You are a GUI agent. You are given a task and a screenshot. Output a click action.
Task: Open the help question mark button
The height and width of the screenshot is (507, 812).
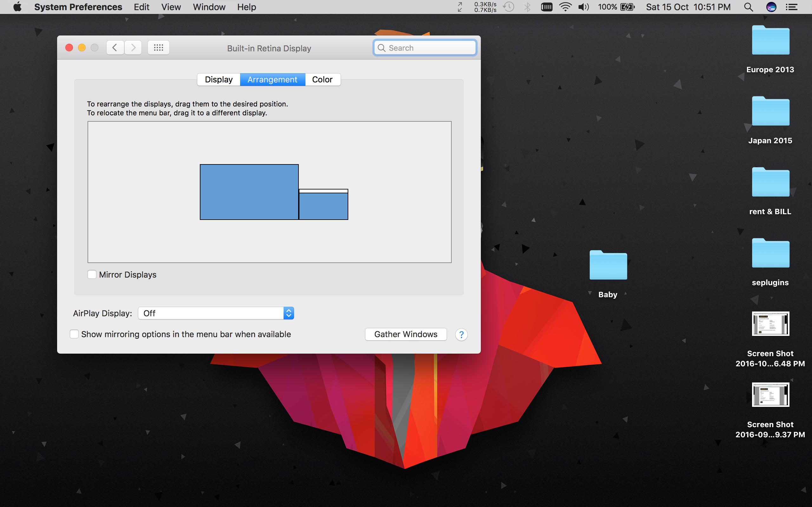(462, 334)
